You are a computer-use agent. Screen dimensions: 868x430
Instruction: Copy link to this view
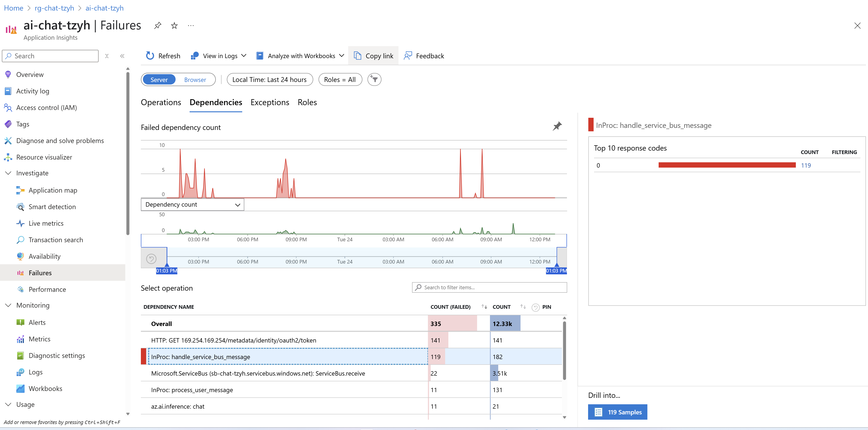pyautogui.click(x=373, y=56)
